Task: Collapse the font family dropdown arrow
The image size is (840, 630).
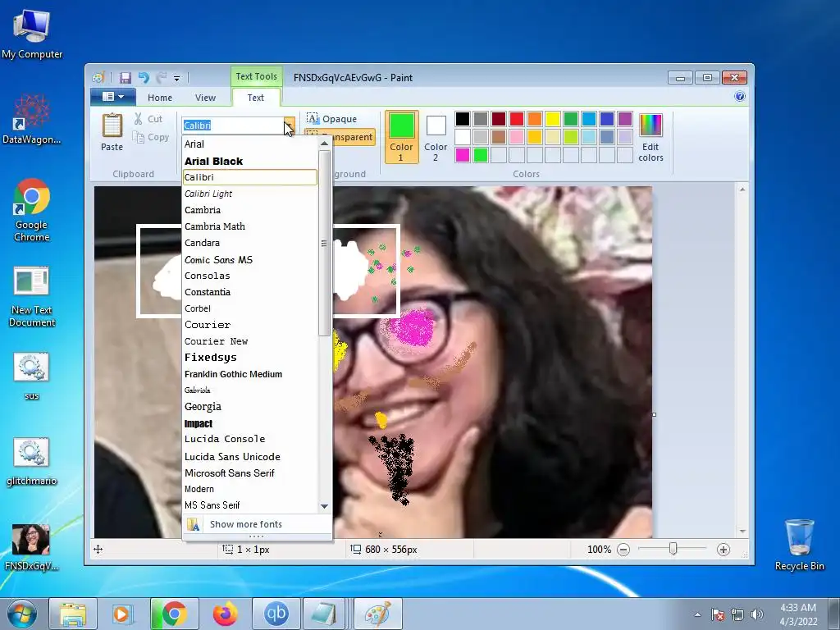Action: coord(289,126)
